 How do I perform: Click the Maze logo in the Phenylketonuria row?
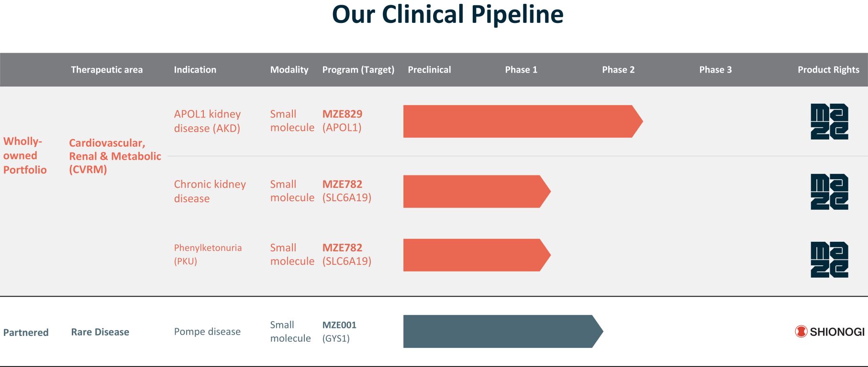click(829, 260)
